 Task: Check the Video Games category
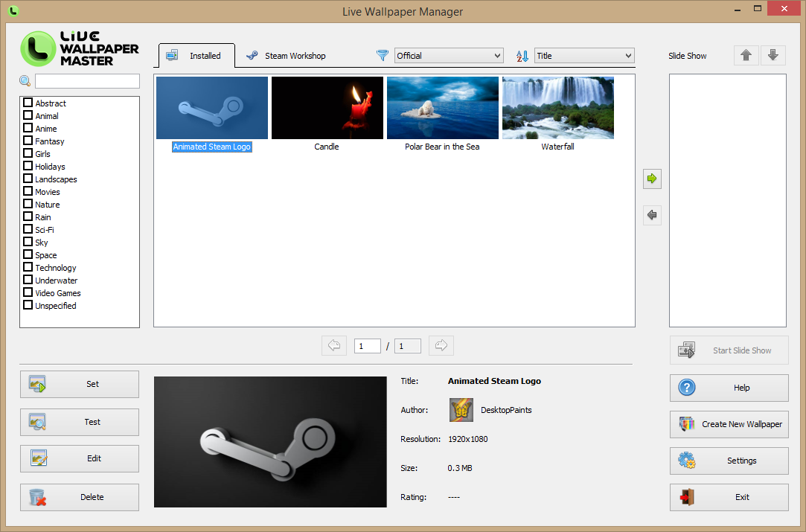[x=28, y=292]
